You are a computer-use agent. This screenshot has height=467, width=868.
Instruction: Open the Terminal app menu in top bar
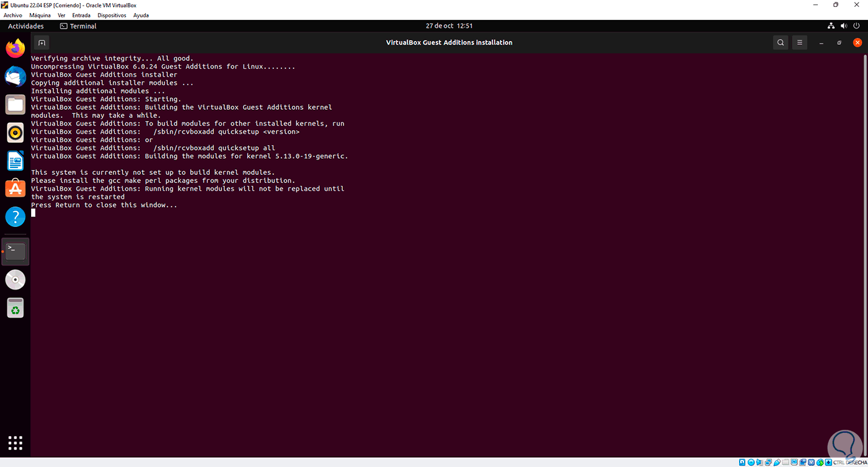tap(78, 26)
